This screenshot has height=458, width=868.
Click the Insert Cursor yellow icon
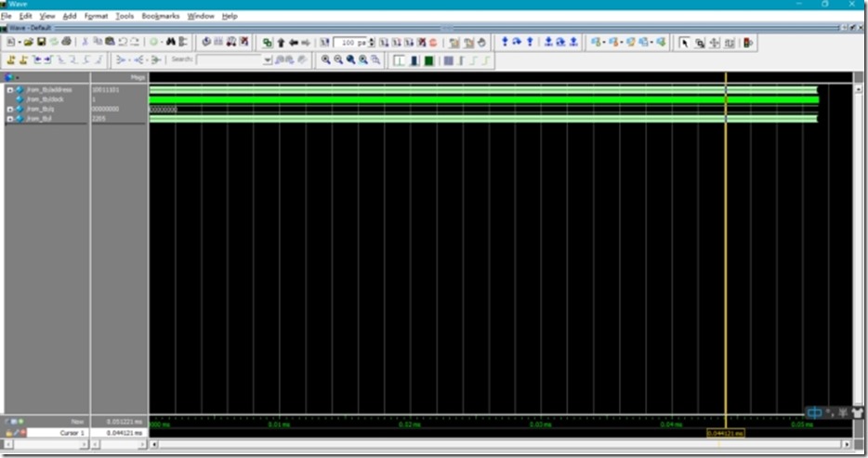pos(10,59)
